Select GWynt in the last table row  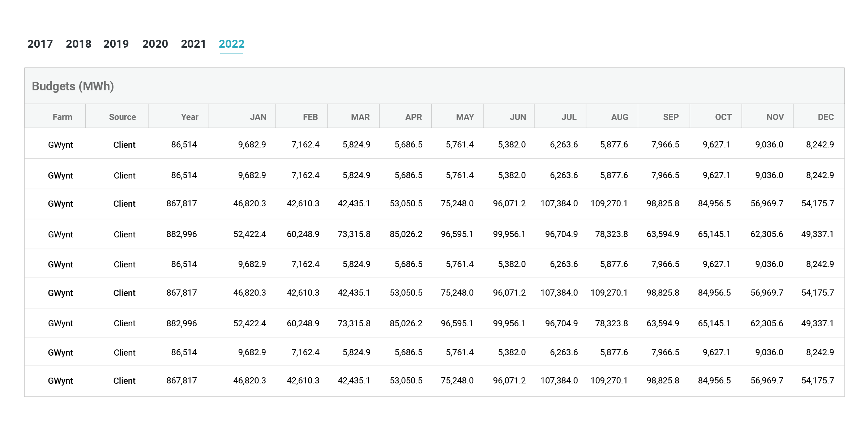click(60, 381)
